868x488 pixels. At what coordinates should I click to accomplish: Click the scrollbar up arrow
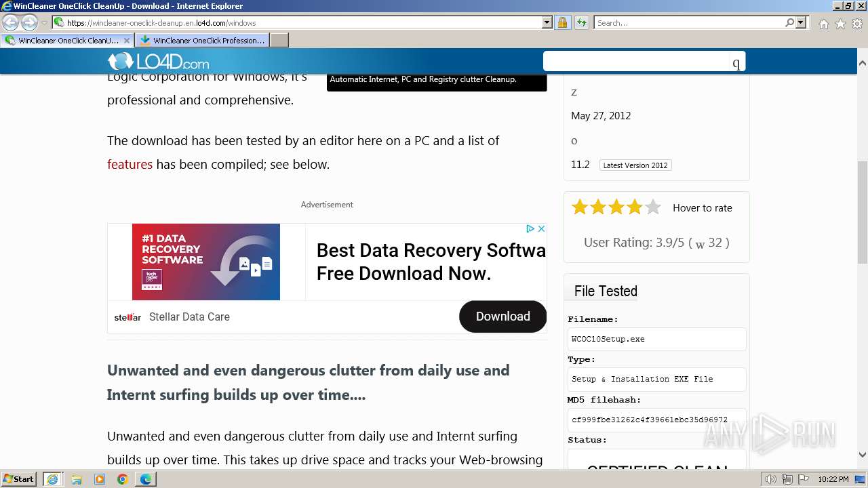tap(863, 62)
